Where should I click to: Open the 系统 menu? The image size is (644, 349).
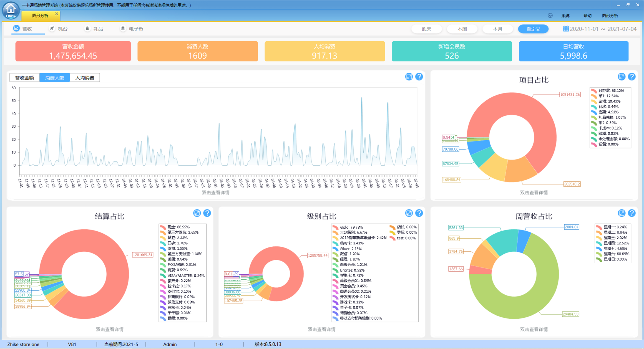[x=565, y=16]
